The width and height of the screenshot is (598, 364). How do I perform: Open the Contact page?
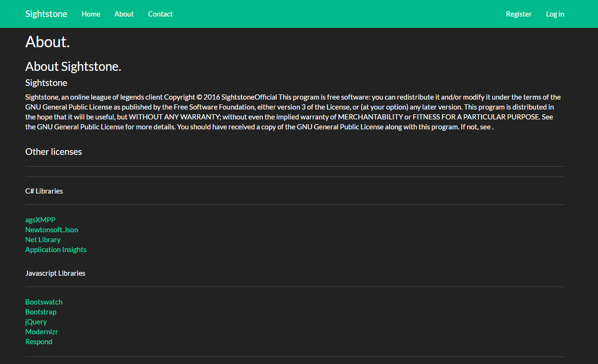[160, 14]
